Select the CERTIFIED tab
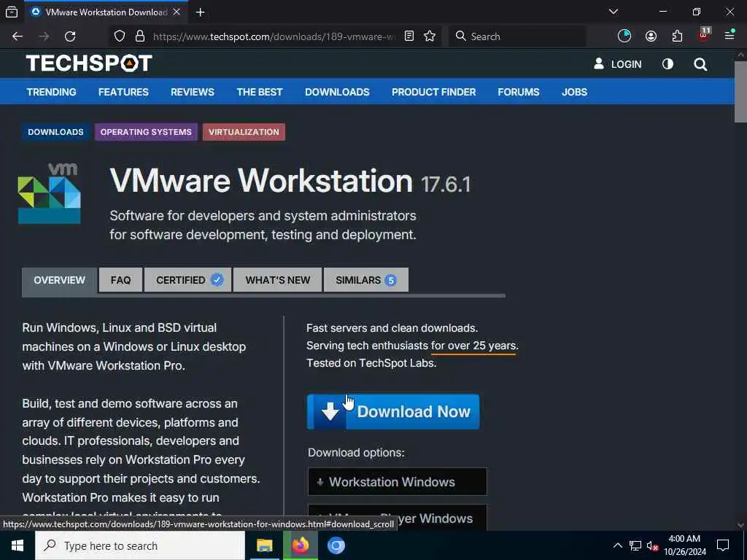The image size is (747, 560). [x=187, y=280]
